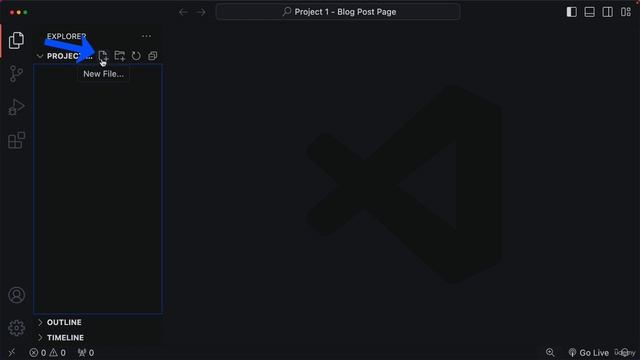Open the Accounts menu icon
The width and height of the screenshot is (640, 360).
point(16,295)
